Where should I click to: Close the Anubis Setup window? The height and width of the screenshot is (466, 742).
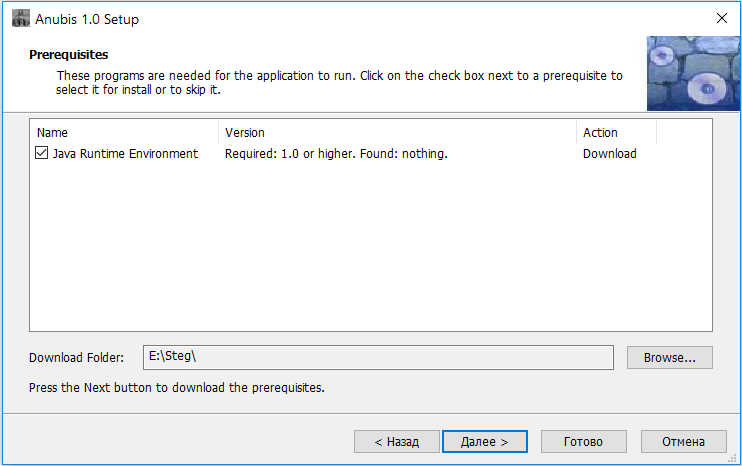pos(721,17)
